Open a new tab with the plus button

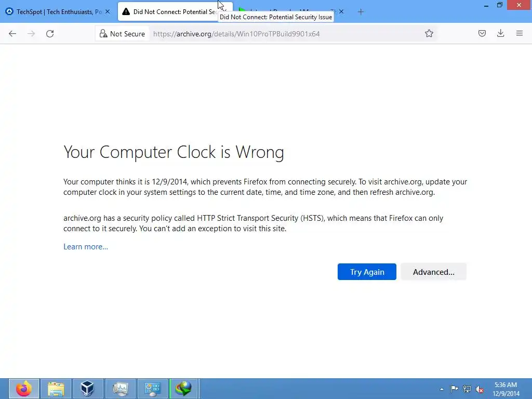tap(361, 12)
